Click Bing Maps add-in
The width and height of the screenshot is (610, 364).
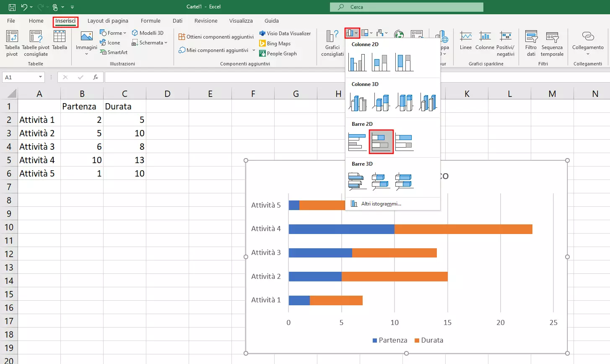[275, 43]
